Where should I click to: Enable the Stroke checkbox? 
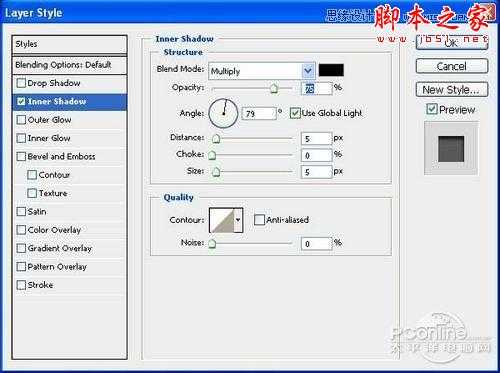21,285
